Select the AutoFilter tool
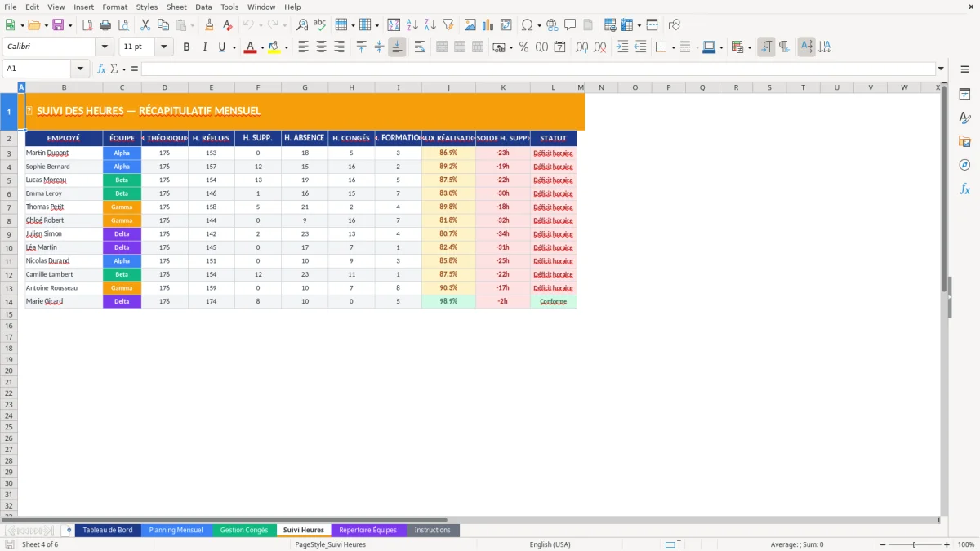The height and width of the screenshot is (551, 980). [x=448, y=24]
